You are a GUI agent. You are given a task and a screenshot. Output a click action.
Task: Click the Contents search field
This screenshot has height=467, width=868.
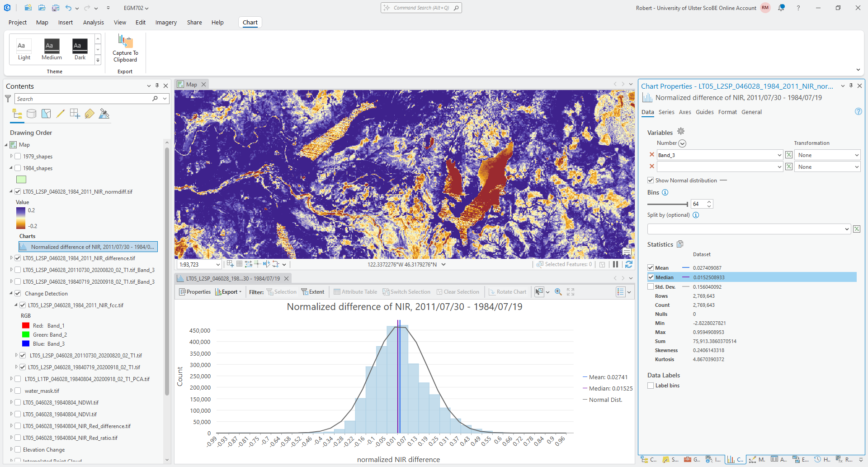tap(84, 99)
